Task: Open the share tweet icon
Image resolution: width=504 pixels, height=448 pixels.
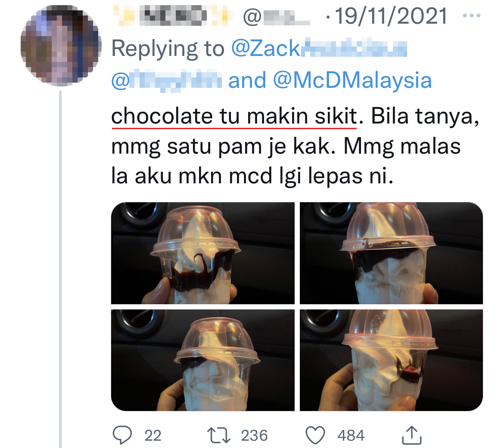Action: click(x=411, y=435)
